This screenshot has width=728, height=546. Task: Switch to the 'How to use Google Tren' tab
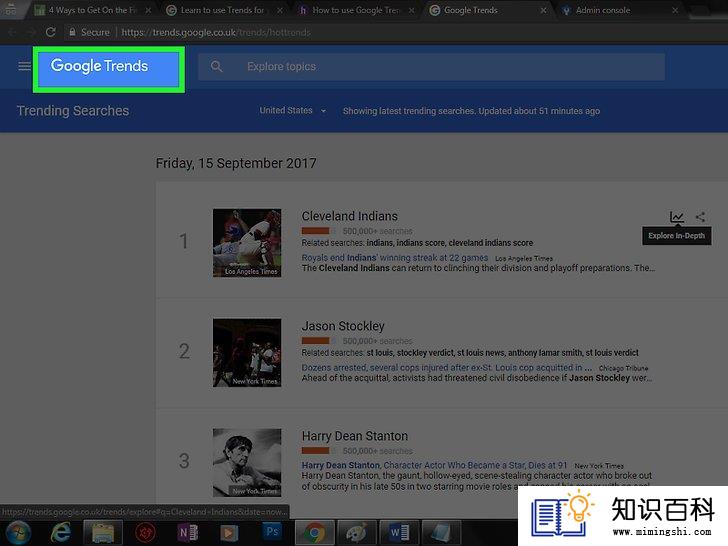point(355,10)
